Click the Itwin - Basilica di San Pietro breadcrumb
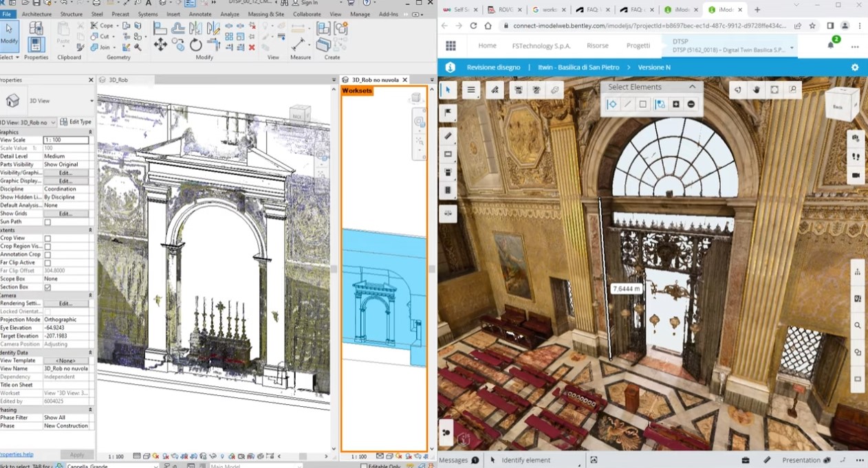Screen dimensions: 868x468 [579, 67]
